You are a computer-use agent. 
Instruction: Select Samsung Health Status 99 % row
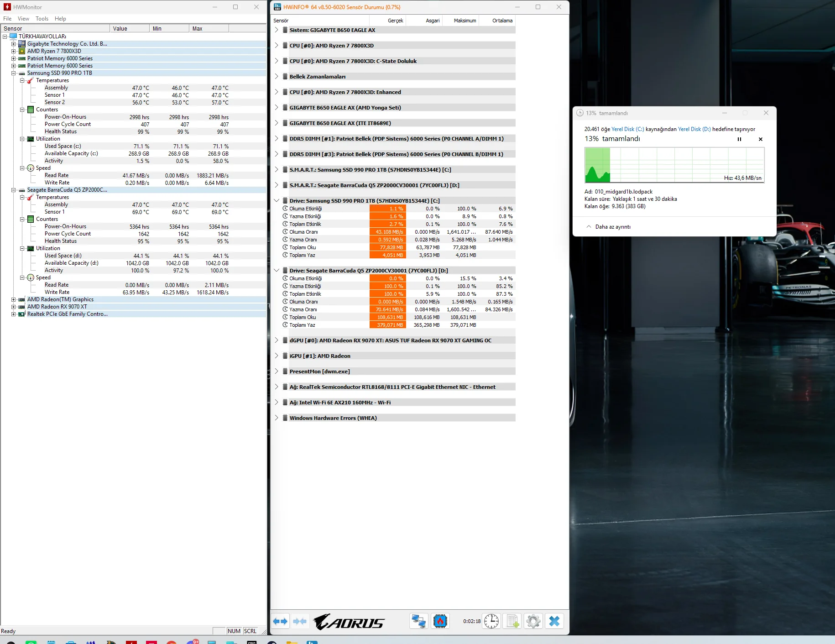coord(134,131)
